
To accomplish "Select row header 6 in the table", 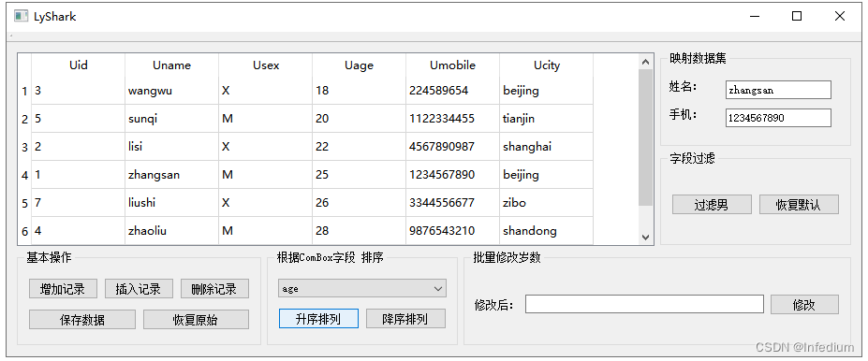I will pos(24,231).
